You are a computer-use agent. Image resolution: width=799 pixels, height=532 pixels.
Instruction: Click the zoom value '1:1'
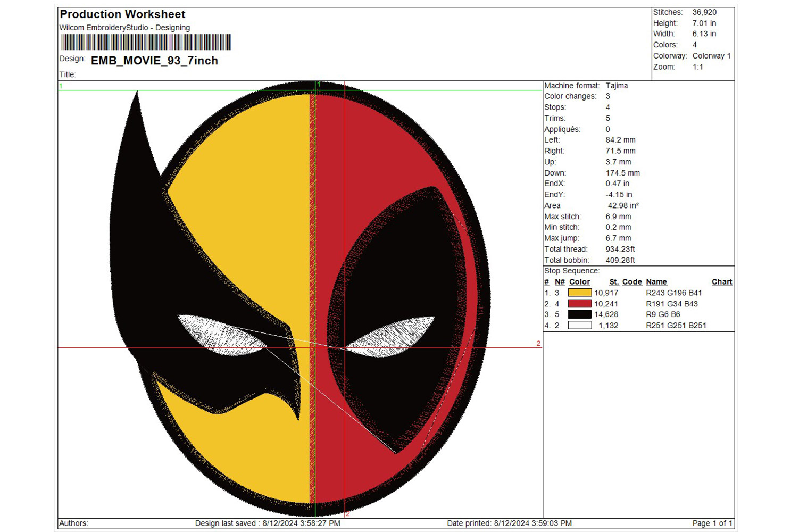click(698, 67)
